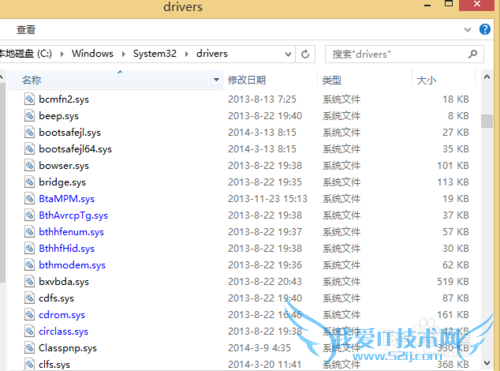The height and width of the screenshot is (371, 500).
Task: Click the size value 519 KB
Action: (x=453, y=282)
